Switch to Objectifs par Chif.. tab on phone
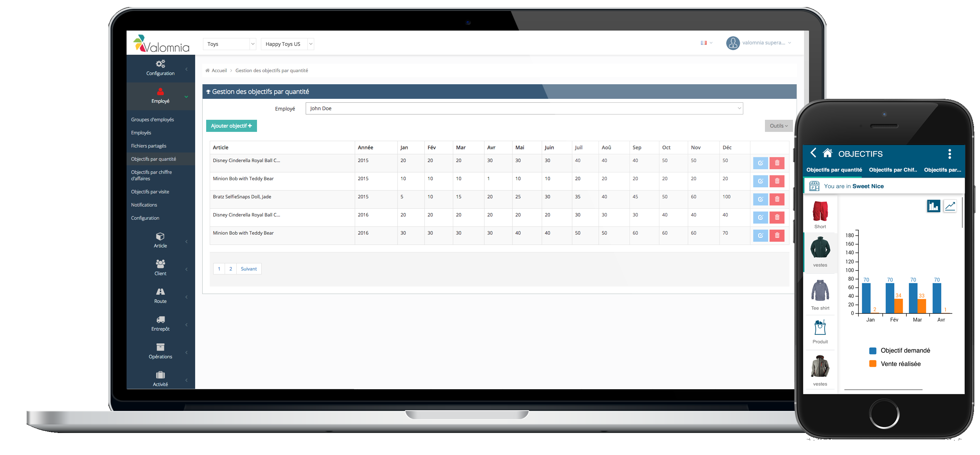980x455 pixels. [x=893, y=170]
